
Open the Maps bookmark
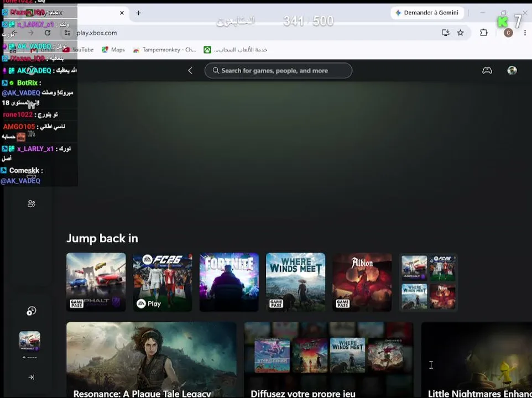click(x=113, y=50)
